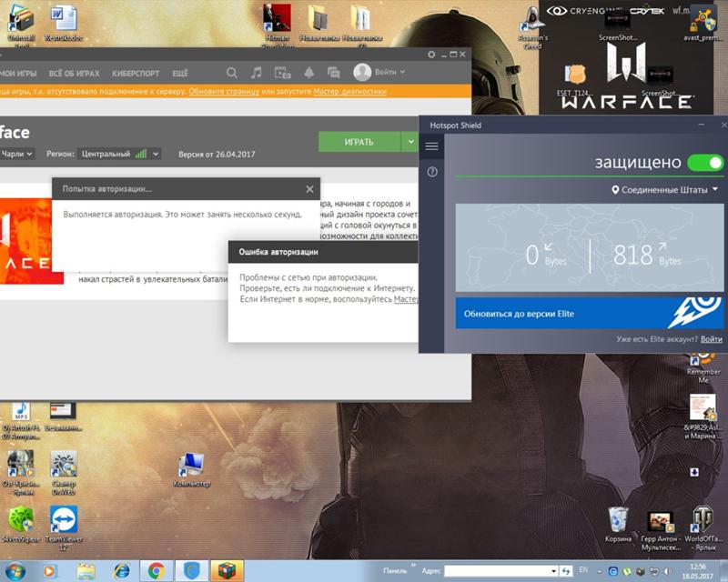Click the Обновите страницу link in orange bar
The height and width of the screenshot is (582, 728).
click(224, 92)
